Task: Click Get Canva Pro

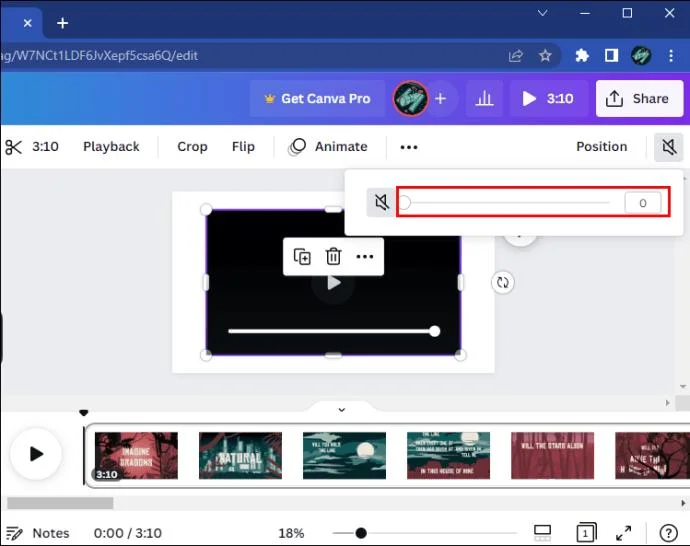Action: click(x=317, y=99)
